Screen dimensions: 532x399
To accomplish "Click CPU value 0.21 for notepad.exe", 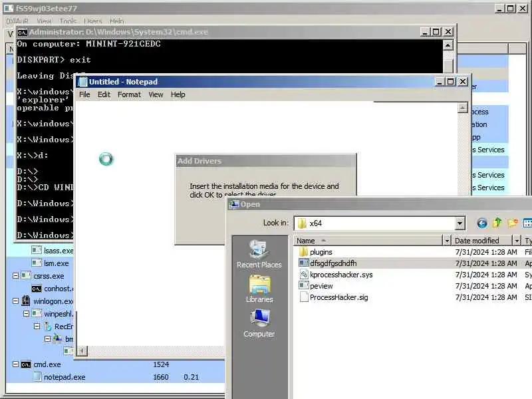I will (191, 377).
